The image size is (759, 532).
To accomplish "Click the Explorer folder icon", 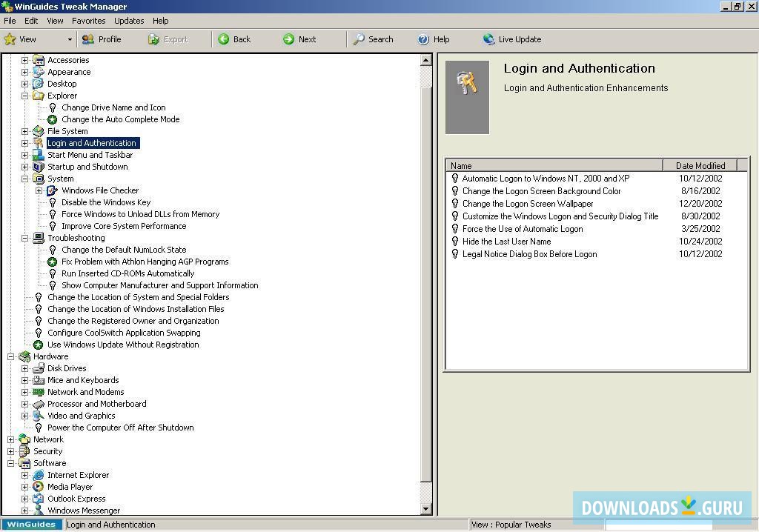I will [x=39, y=96].
